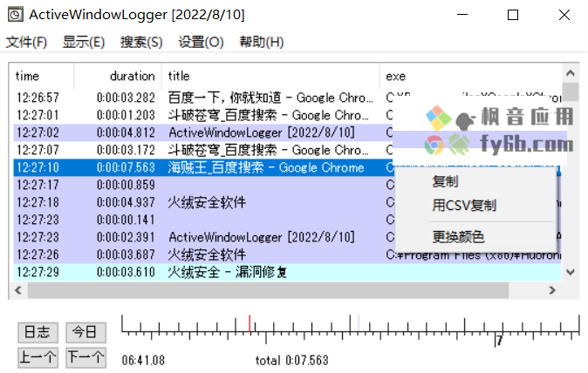This screenshot has width=588, height=373.
Task: Select the 12:27:17 row with empty title
Action: pos(287,185)
